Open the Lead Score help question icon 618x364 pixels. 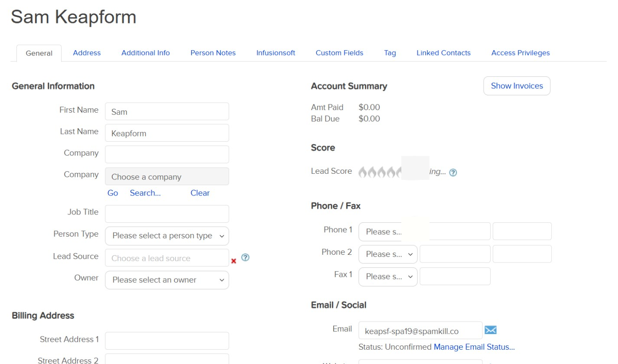click(453, 172)
